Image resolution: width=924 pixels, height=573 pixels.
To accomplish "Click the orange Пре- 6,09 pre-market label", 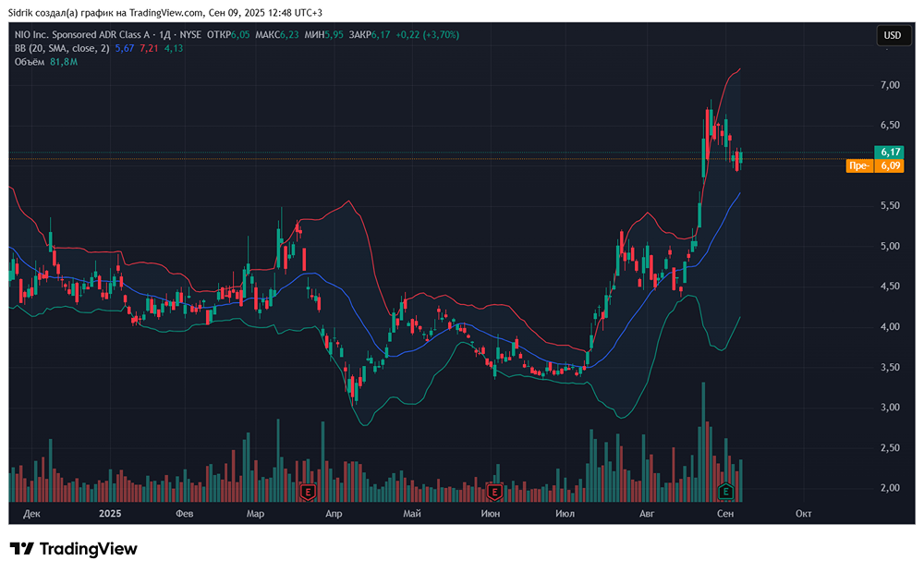I will 874,165.
